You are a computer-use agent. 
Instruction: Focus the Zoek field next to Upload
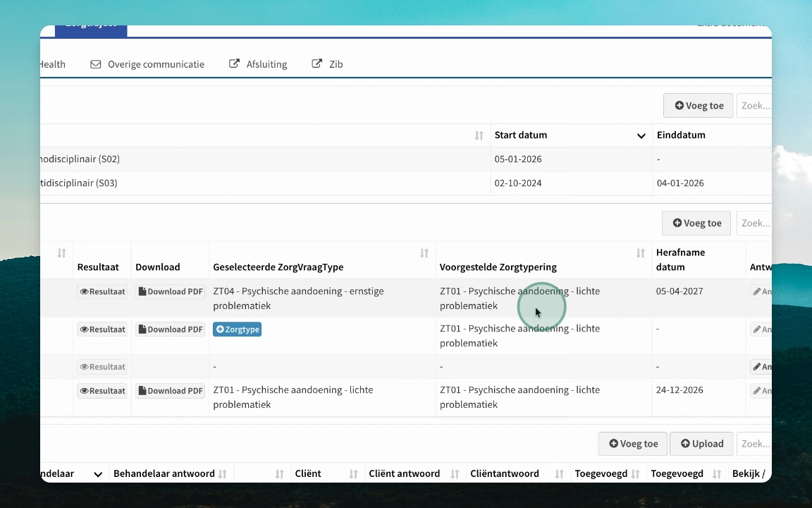754,444
